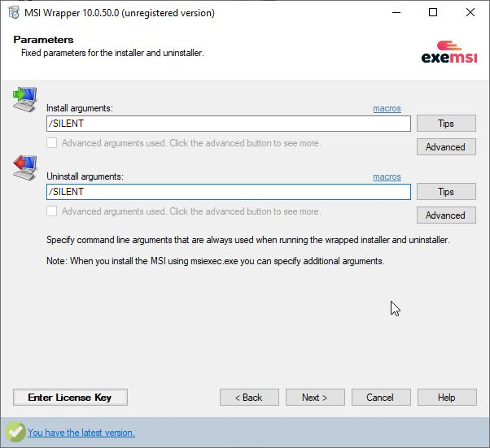Go back with the < Back button
The image size is (490, 448).
pos(249,397)
